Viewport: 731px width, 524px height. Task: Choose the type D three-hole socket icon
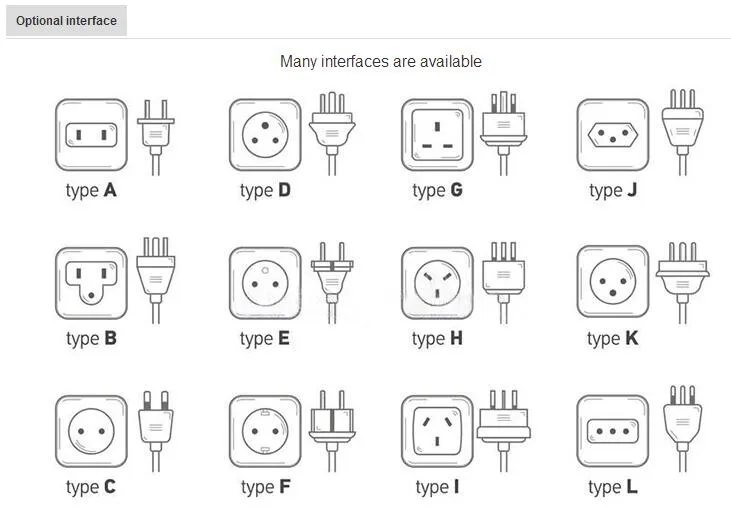[x=265, y=135]
